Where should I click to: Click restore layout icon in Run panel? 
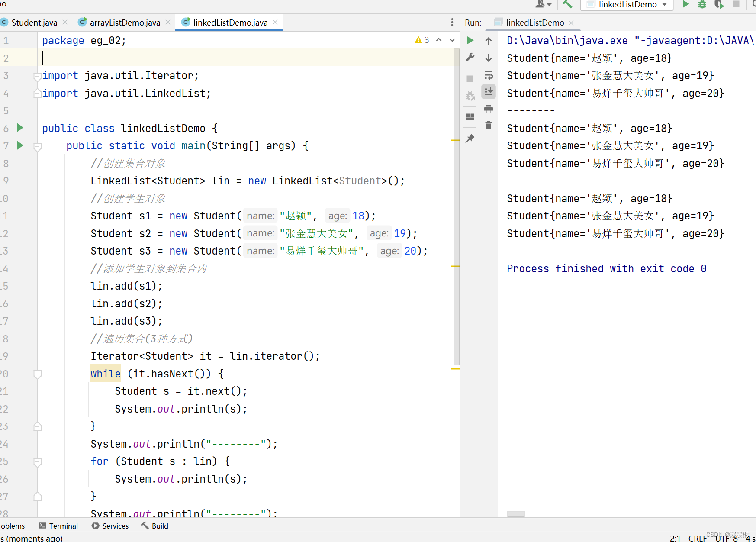point(470,117)
